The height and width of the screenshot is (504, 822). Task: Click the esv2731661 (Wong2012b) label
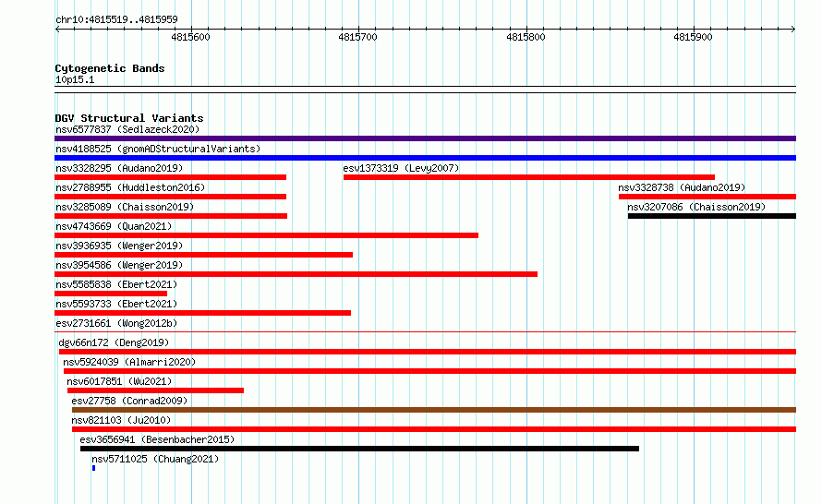[116, 323]
